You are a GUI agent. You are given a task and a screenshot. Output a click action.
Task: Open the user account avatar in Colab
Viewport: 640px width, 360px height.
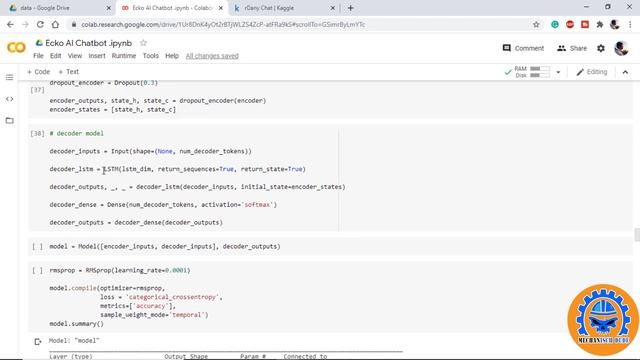pos(621,48)
